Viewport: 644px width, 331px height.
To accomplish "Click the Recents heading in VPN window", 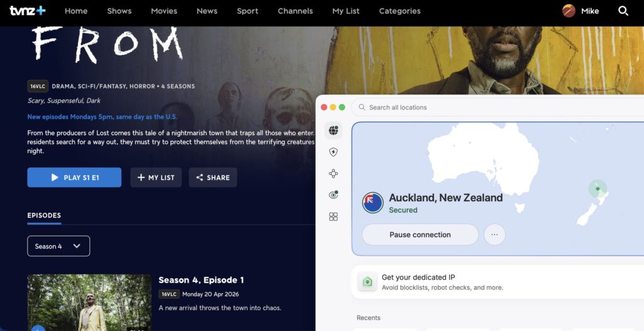I will point(369,318).
